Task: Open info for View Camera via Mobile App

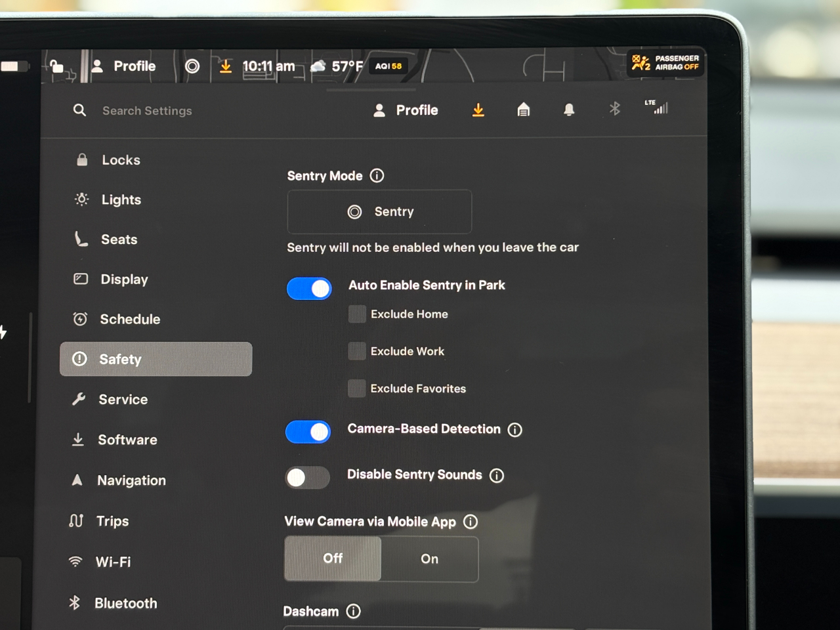Action: 471,522
